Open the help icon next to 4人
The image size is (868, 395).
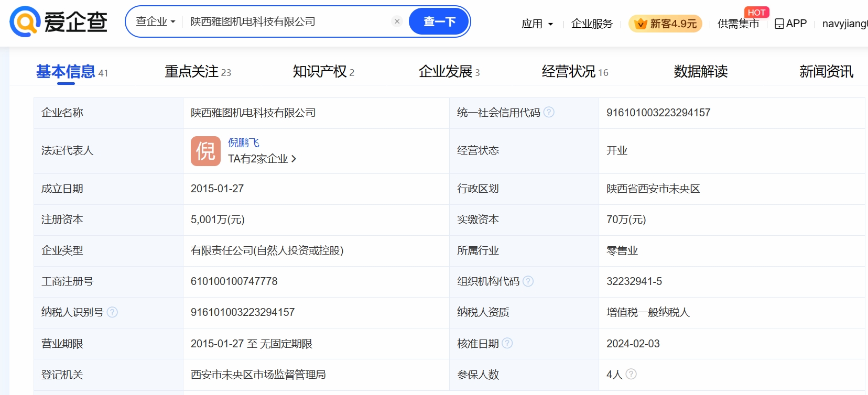click(631, 374)
